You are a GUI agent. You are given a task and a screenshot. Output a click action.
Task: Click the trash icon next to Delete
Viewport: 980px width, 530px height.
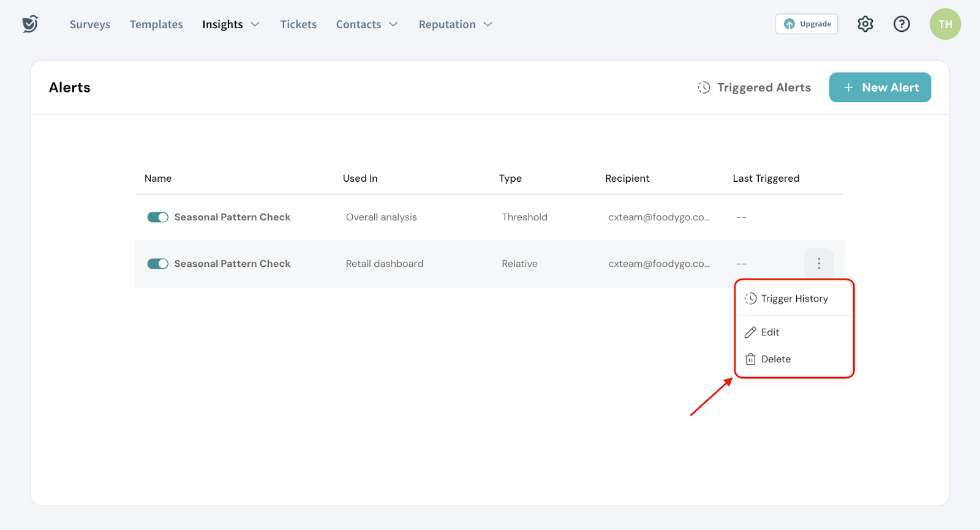pyautogui.click(x=750, y=359)
